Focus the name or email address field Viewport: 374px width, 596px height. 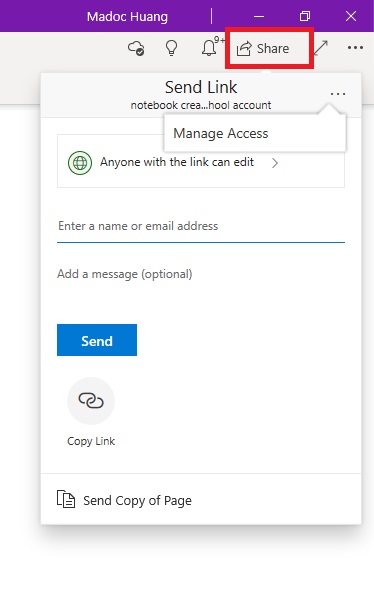pyautogui.click(x=201, y=226)
